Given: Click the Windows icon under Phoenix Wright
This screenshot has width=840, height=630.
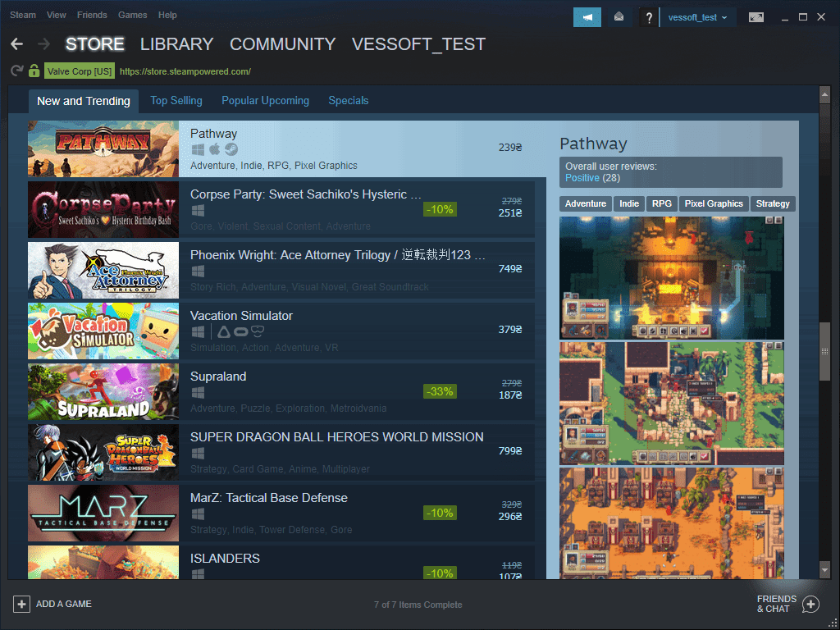Looking at the screenshot, I should tap(198, 271).
